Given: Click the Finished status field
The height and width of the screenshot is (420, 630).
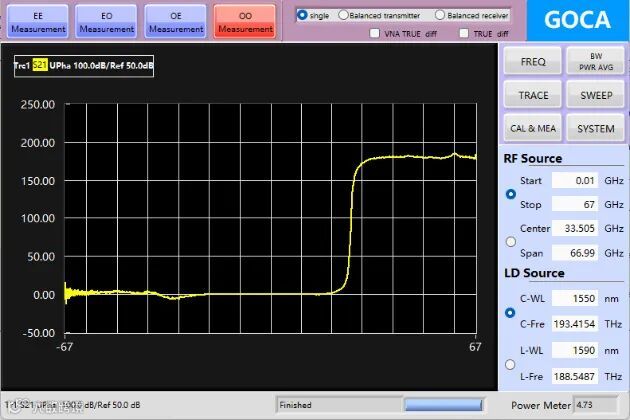Looking at the screenshot, I should pos(339,405).
